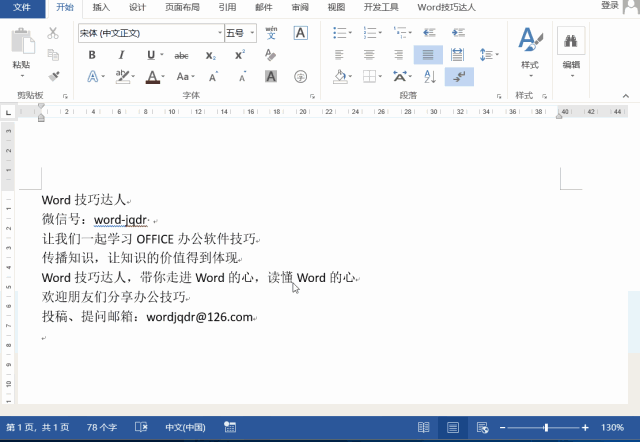The image size is (640, 442).
Task: Open the 文件 File tab
Action: (x=22, y=7)
